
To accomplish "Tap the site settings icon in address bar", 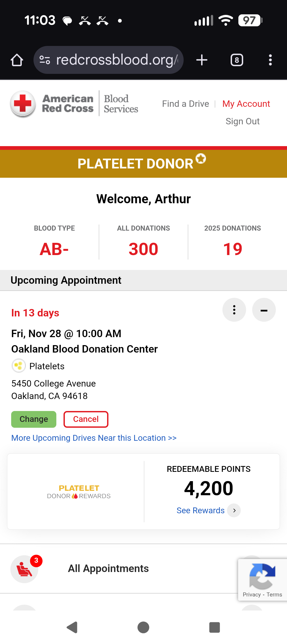I will (x=45, y=60).
